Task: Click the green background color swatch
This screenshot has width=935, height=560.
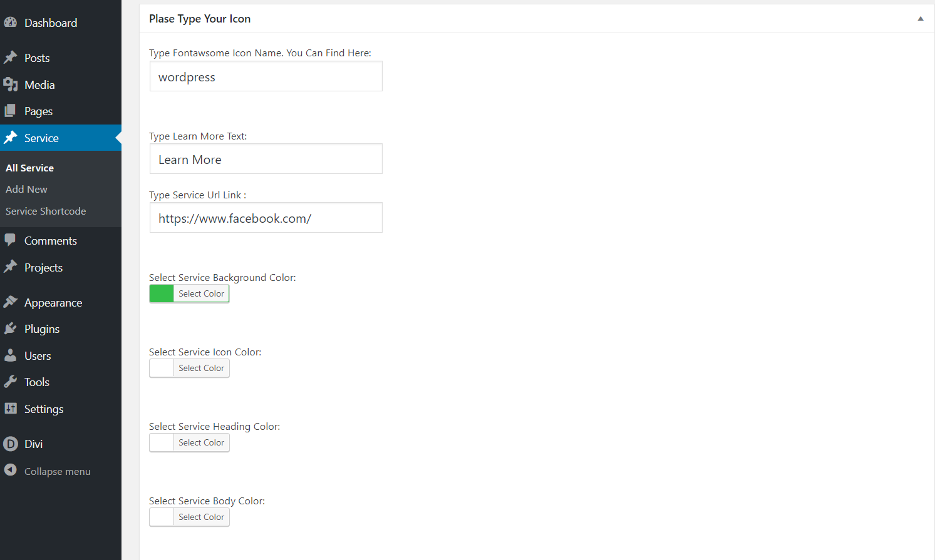Action: point(162,293)
